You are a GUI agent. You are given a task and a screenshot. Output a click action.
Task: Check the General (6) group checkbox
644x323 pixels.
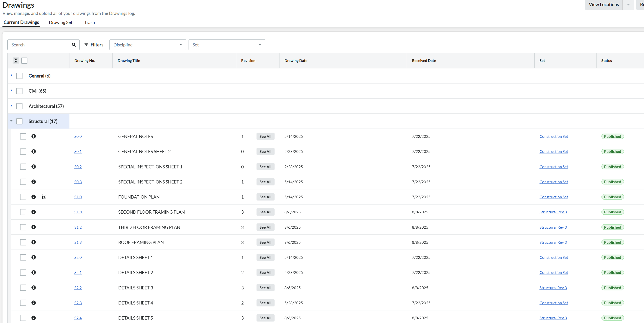click(20, 76)
